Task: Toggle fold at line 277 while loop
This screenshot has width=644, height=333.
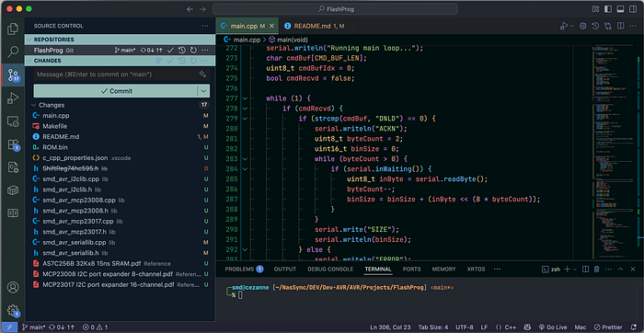Action: click(246, 98)
